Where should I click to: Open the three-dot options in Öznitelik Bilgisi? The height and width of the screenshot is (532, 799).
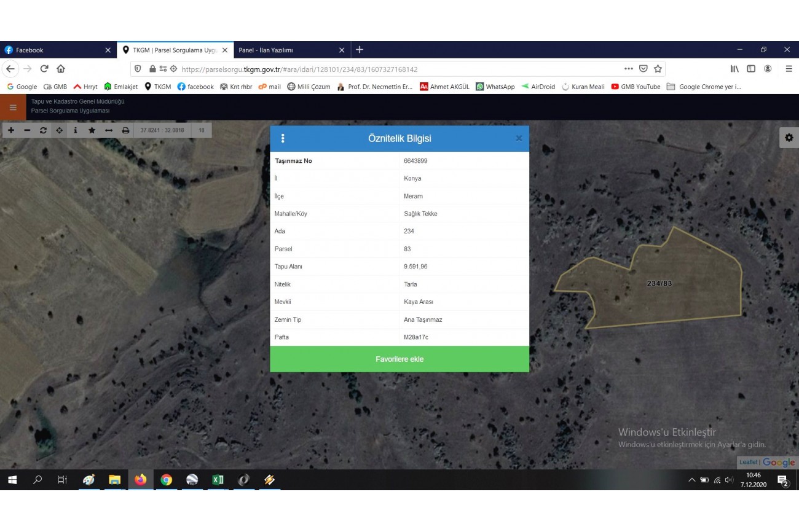point(283,138)
